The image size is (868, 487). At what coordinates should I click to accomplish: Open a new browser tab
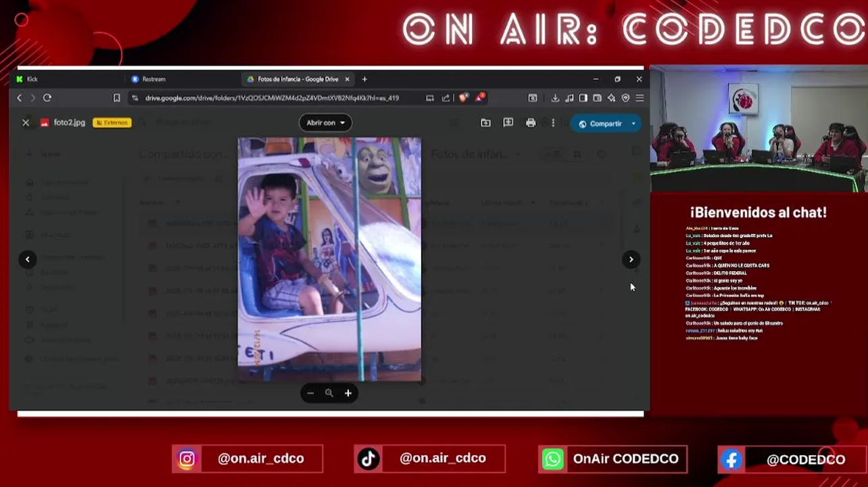point(364,79)
